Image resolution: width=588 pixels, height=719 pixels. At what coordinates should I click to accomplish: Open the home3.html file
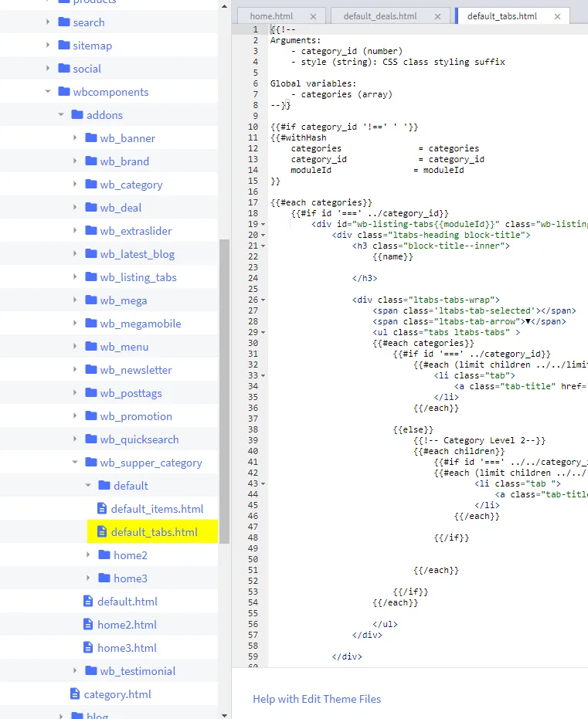(127, 648)
